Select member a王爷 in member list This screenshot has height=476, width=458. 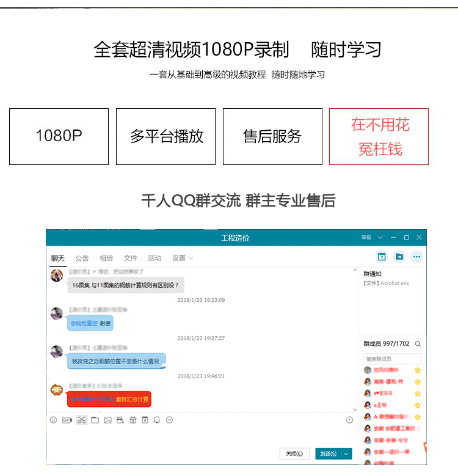pos(392,405)
